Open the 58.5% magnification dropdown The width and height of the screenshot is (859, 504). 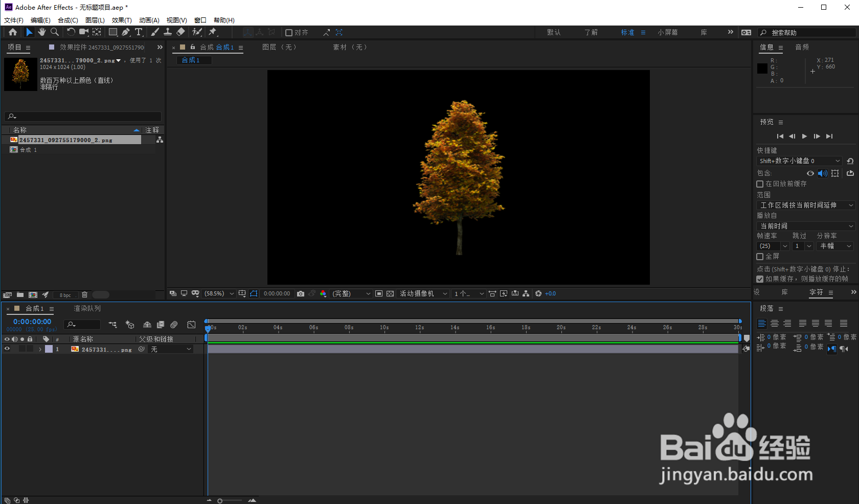219,294
